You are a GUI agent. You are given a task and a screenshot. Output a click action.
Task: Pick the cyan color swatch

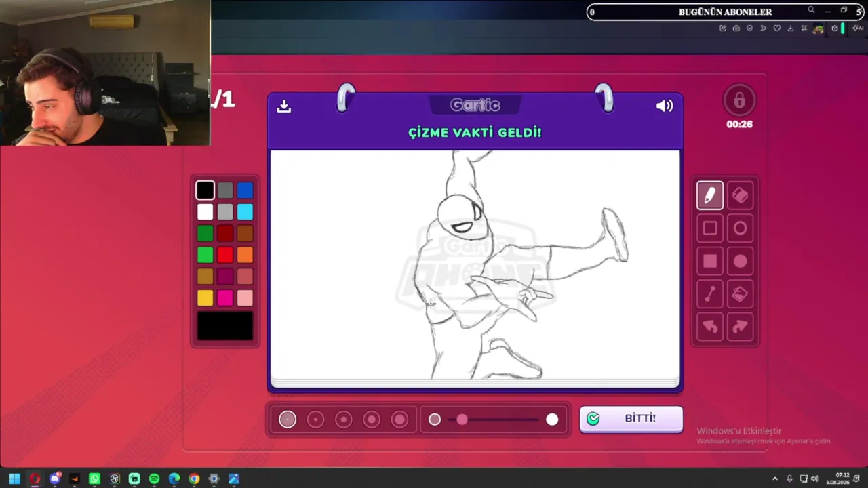pyautogui.click(x=245, y=212)
